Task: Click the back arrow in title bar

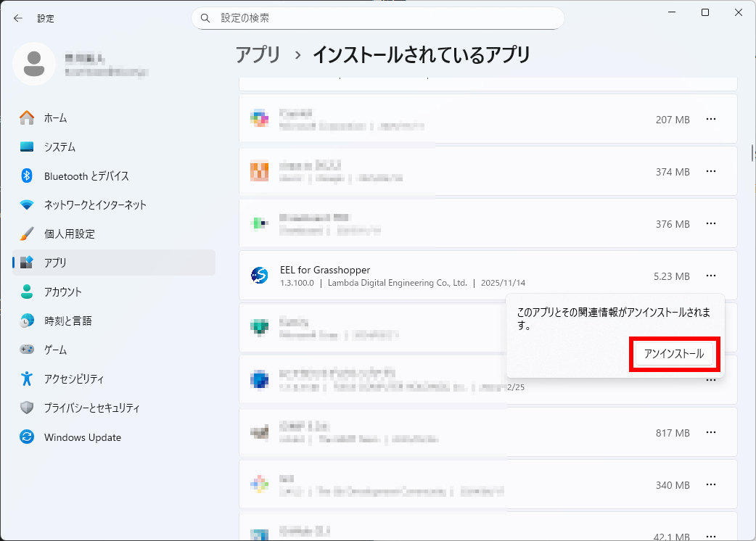Action: point(18,18)
